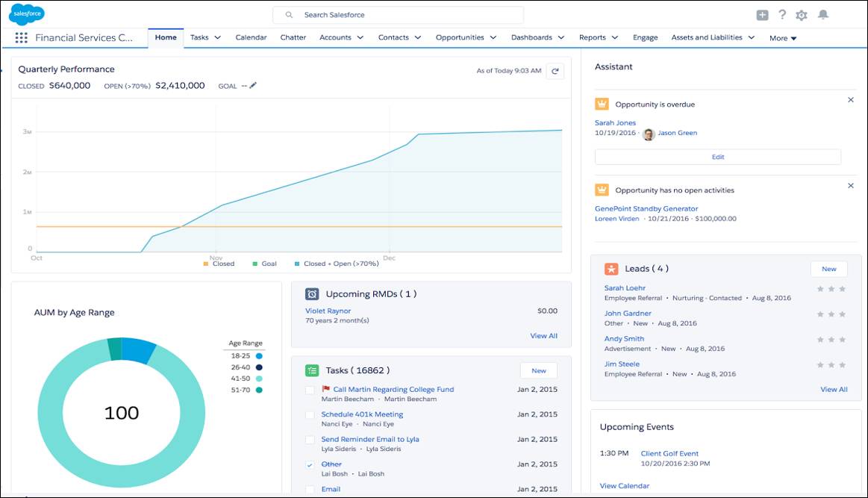868x498 pixels.
Task: Click the 18-25 age range legend dot
Action: click(x=259, y=356)
